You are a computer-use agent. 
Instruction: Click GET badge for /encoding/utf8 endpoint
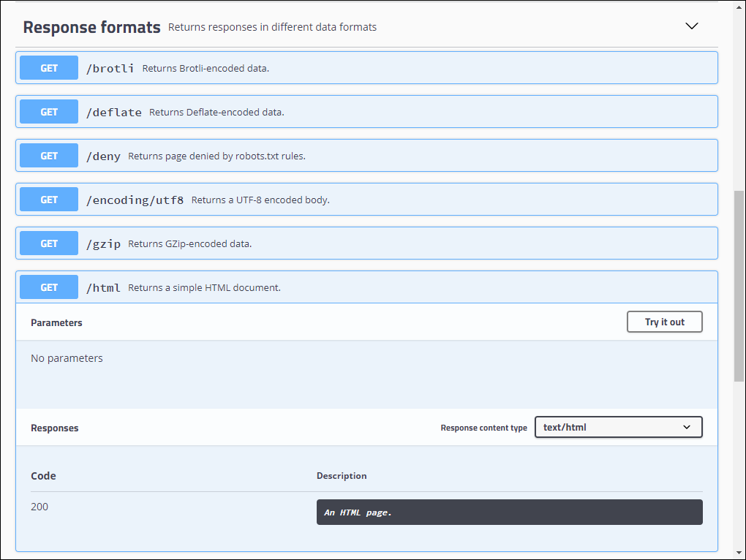coord(49,200)
